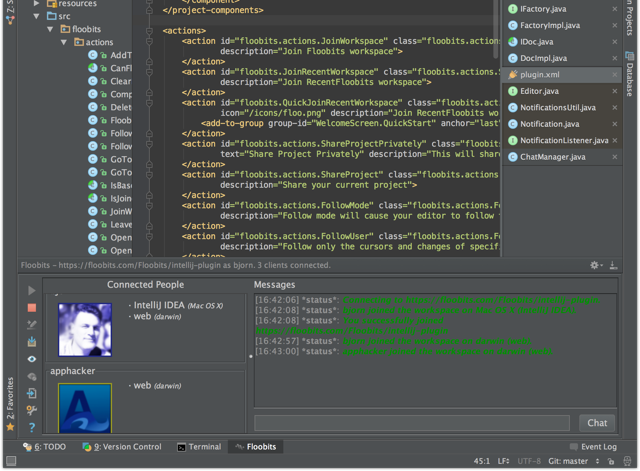
Task: Click the LF line separator in the status bar
Action: 503,461
